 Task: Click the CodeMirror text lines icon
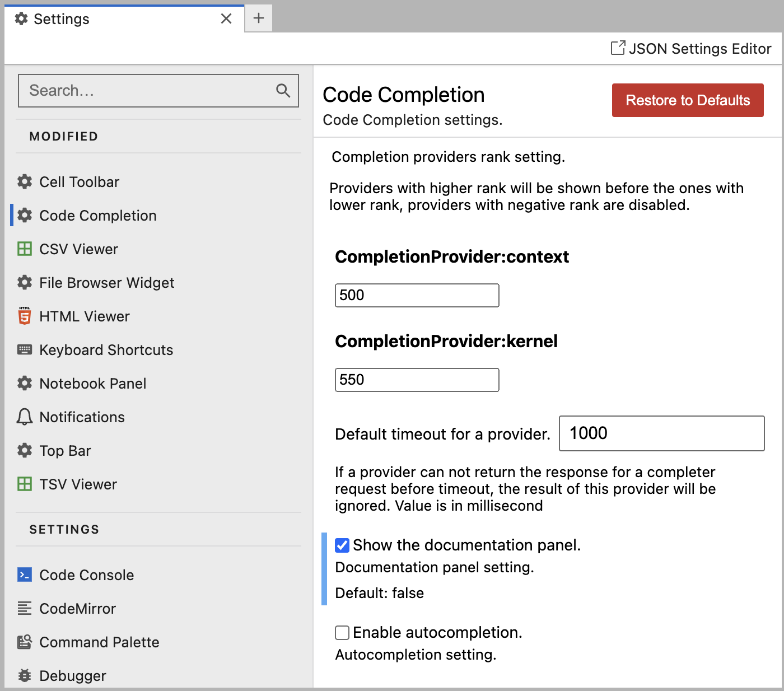25,609
